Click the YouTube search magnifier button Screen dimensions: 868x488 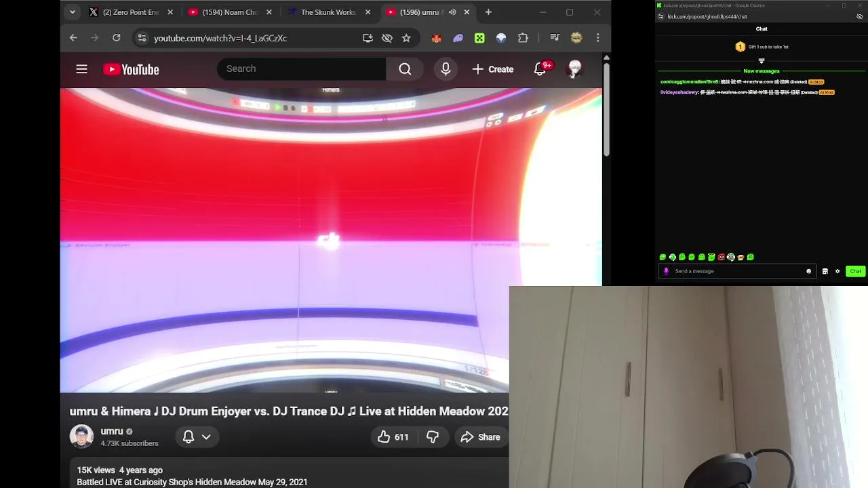coord(405,69)
